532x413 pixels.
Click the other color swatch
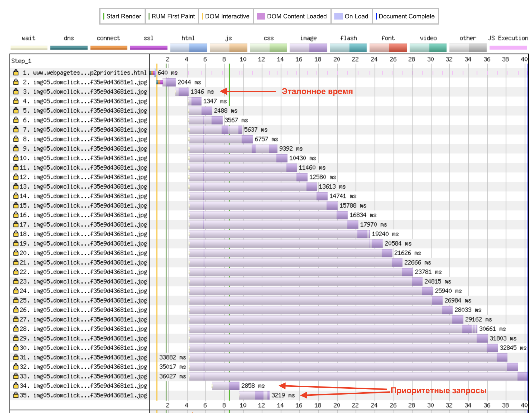[468, 48]
